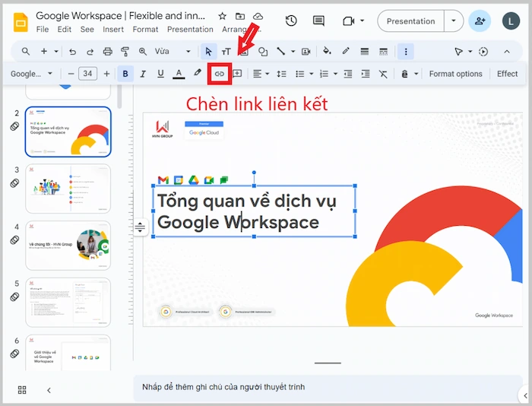
Task: Open the line spacing options
Action: tap(282, 74)
